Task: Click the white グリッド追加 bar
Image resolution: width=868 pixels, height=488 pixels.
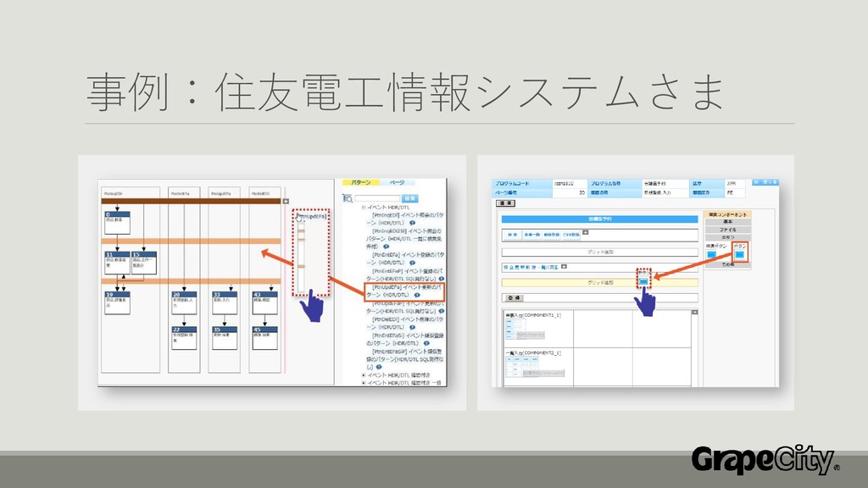Action: (x=599, y=252)
